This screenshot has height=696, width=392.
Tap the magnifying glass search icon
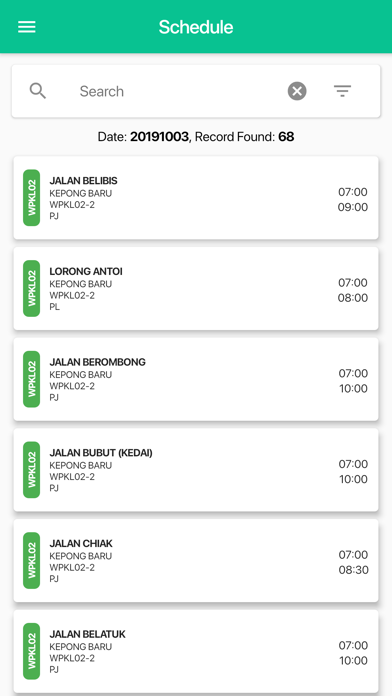(x=38, y=91)
